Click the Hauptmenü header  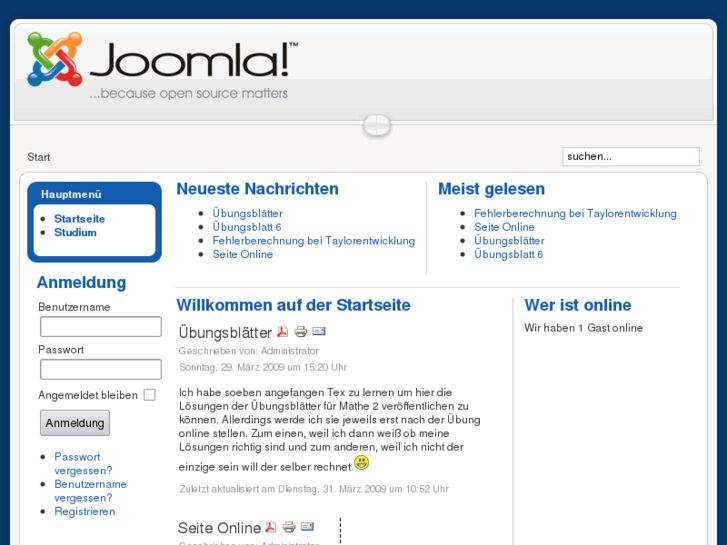coord(71,194)
